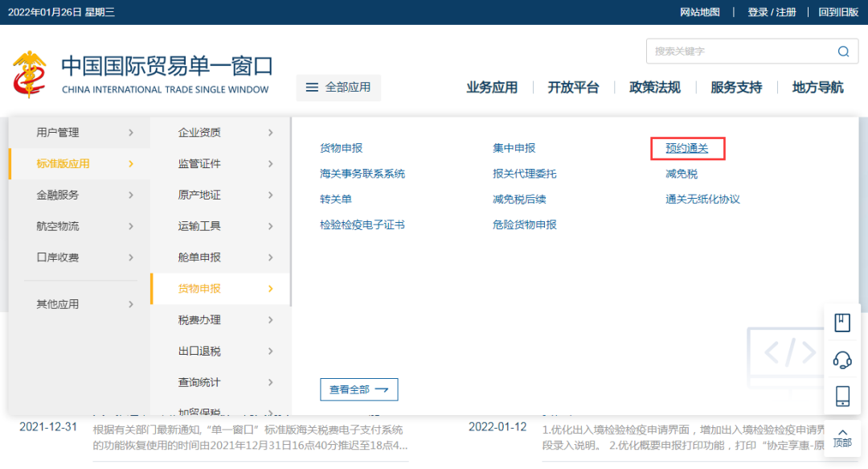Screen dimensions: 868x469
Task: Click the 查看全部 button
Action: (x=358, y=389)
